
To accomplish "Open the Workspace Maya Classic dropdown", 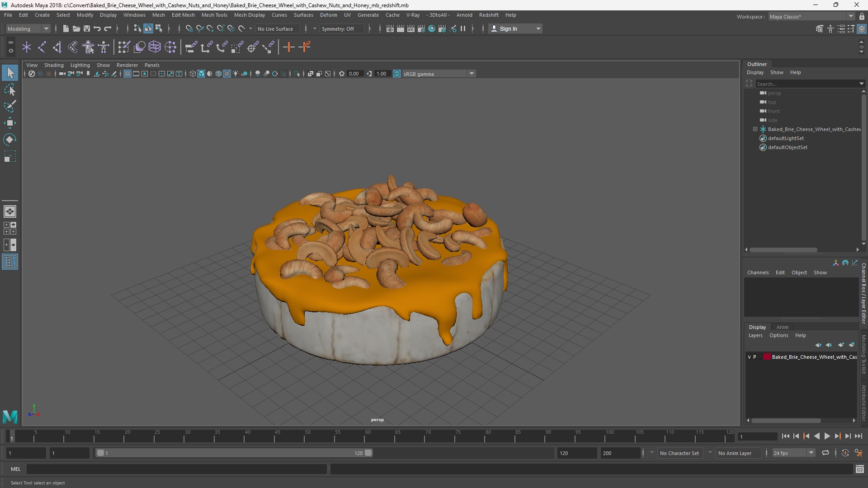I will pyautogui.click(x=811, y=17).
